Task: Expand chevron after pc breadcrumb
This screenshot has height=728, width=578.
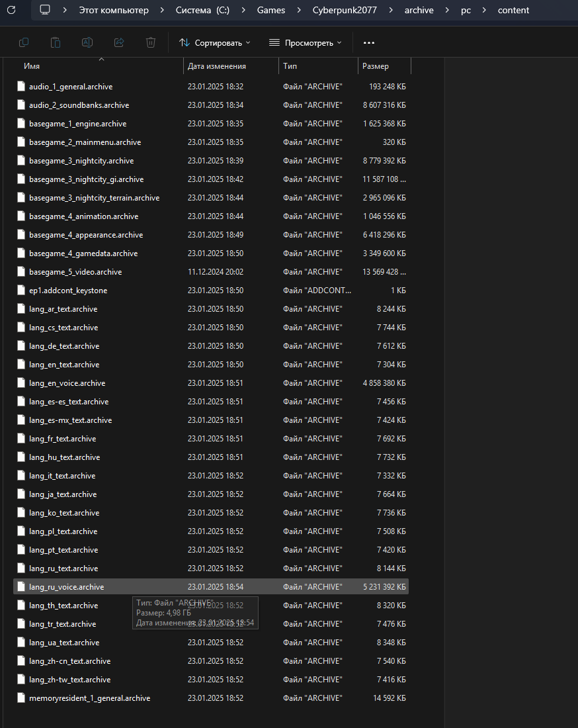Action: (x=484, y=10)
